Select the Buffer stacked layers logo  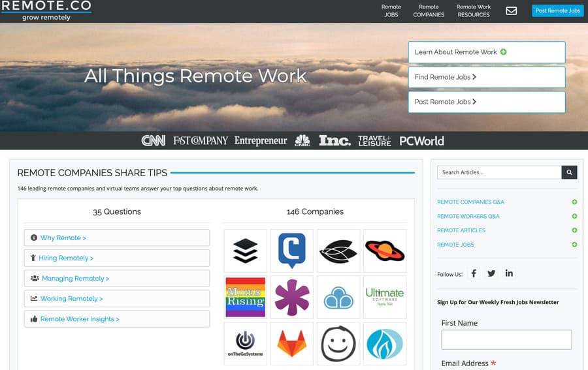pos(246,251)
